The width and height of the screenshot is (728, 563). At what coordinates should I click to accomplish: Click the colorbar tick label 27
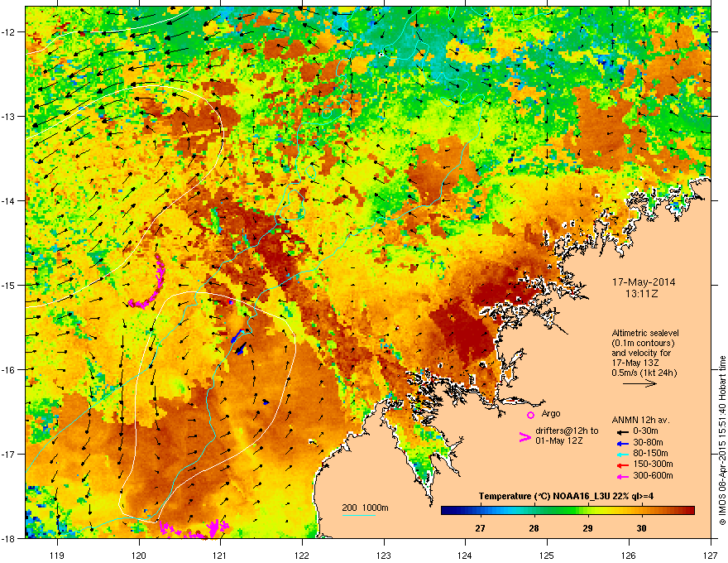point(480,528)
